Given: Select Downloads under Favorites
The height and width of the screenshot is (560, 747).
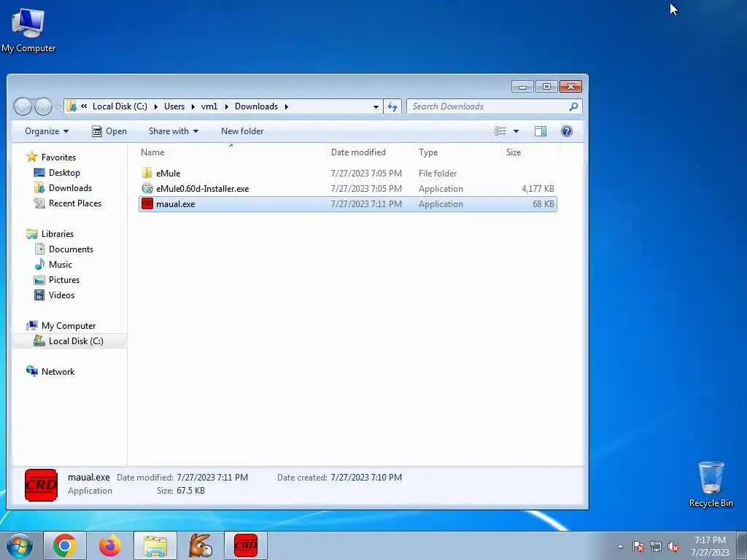Looking at the screenshot, I should [70, 187].
